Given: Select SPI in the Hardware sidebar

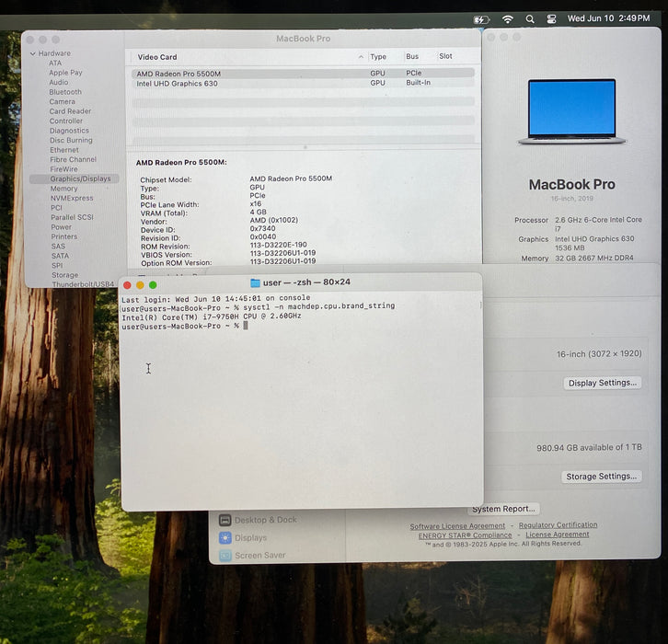Looking at the screenshot, I should point(57,265).
